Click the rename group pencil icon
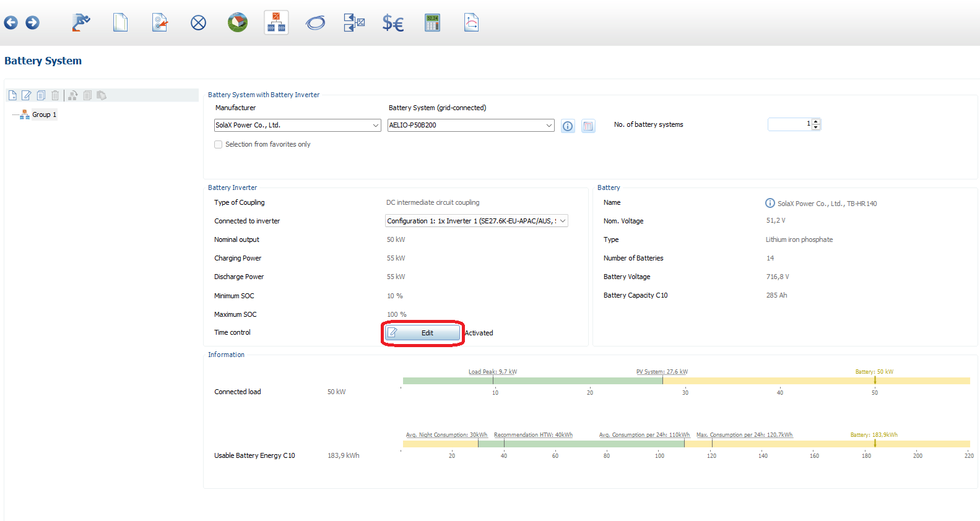The image size is (980, 521). 27,95
